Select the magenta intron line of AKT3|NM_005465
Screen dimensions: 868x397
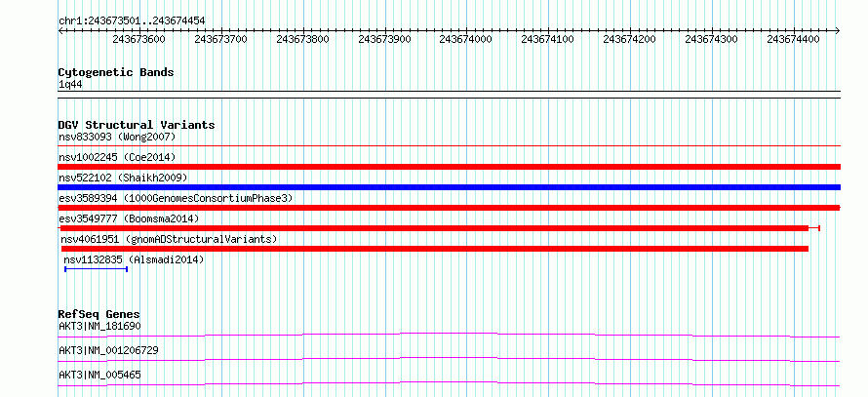click(449, 383)
